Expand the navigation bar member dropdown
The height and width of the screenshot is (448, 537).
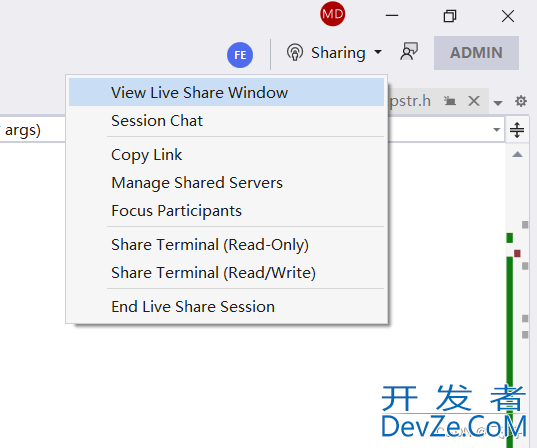pyautogui.click(x=496, y=129)
